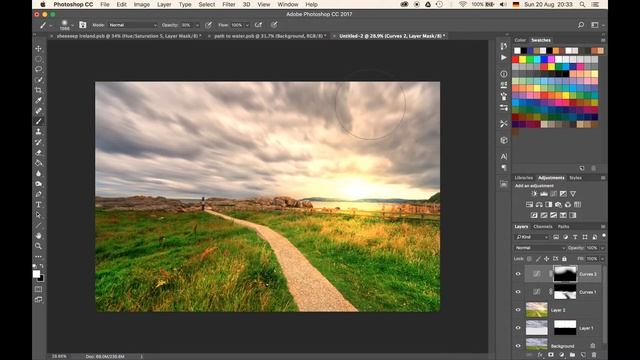Click the trash icon in Layers panel

(594, 355)
